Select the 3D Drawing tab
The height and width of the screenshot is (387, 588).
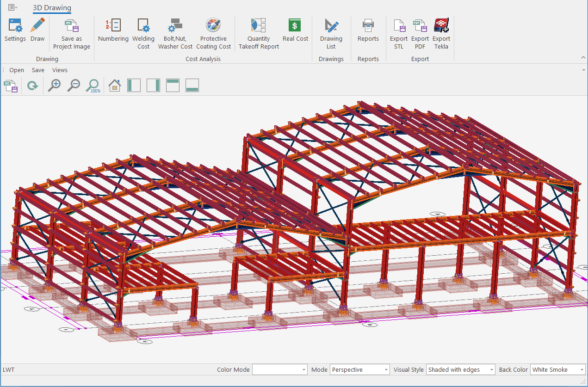(52, 8)
